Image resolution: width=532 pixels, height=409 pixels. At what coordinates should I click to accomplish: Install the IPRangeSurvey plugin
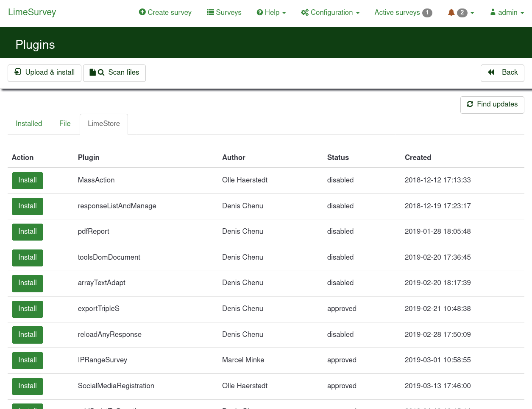[x=28, y=360]
